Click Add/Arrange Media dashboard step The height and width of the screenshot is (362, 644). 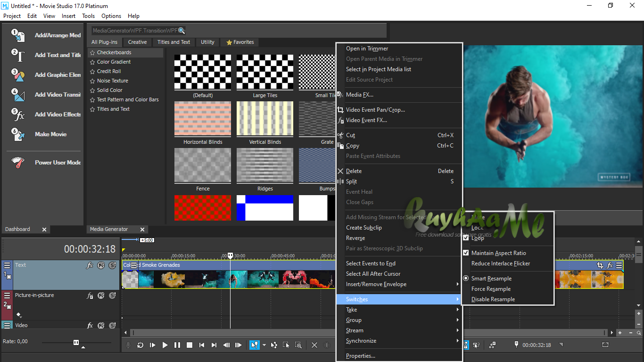point(46,35)
